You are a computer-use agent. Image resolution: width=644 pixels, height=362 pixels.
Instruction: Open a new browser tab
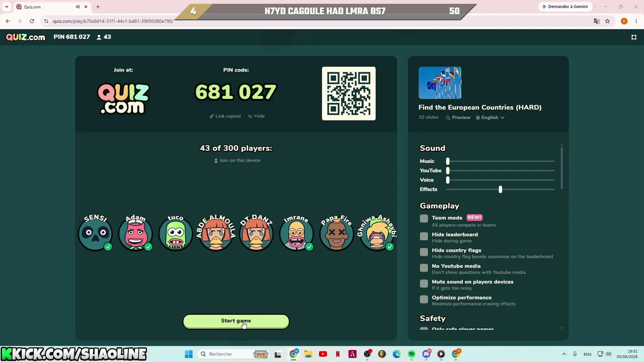pyautogui.click(x=98, y=7)
